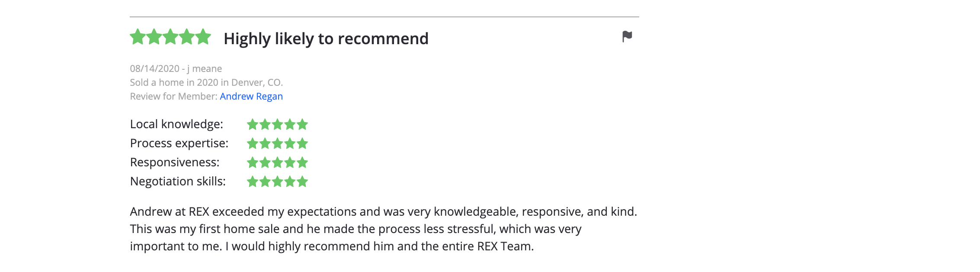
Task: Click the "Process expertise:" label
Action: tap(179, 143)
